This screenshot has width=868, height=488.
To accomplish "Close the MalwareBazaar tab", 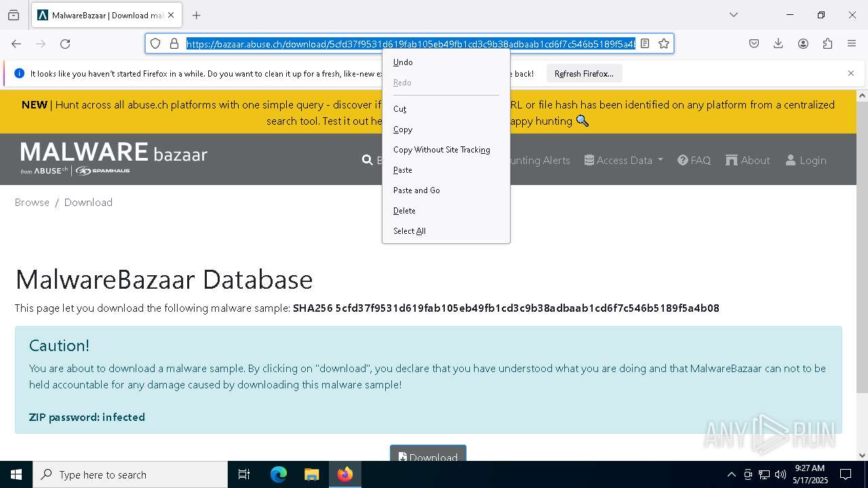I will 171,15.
